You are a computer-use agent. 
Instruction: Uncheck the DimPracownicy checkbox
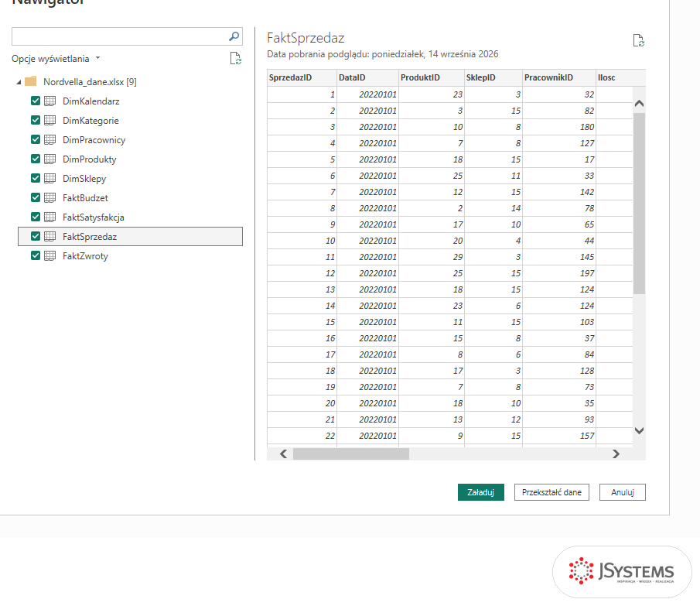36,139
